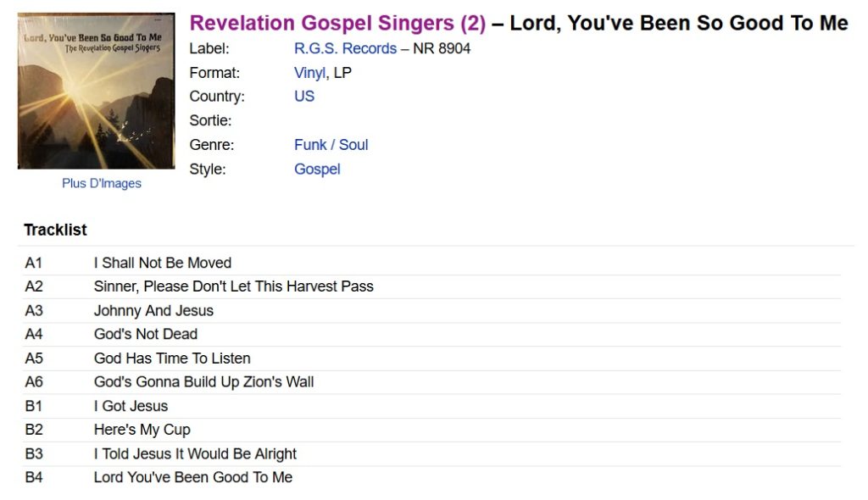Select track A3 Johnny And Jesus
The width and height of the screenshot is (868, 500).
point(431,311)
